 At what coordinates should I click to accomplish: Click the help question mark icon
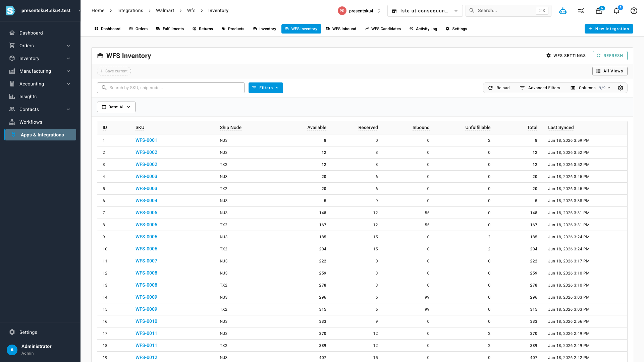tap(634, 11)
